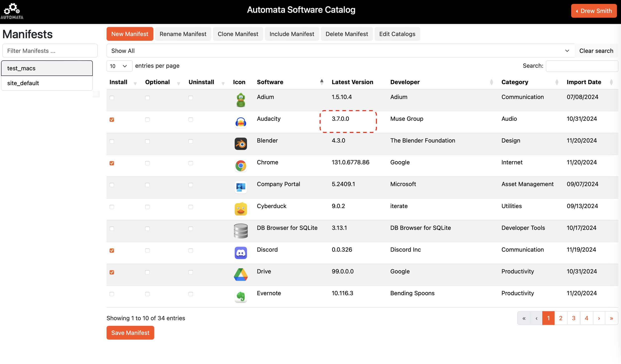Open the Drew Smith user menu
This screenshot has height=364, width=621.
pyautogui.click(x=593, y=11)
